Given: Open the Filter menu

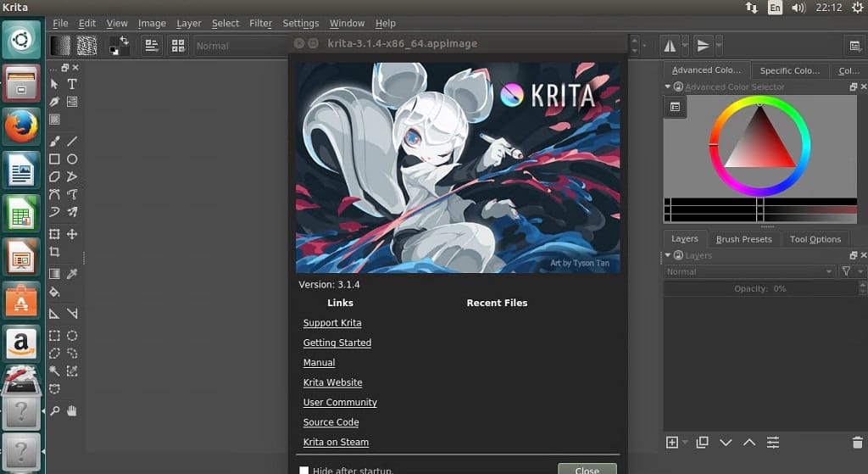Looking at the screenshot, I should pos(260,23).
